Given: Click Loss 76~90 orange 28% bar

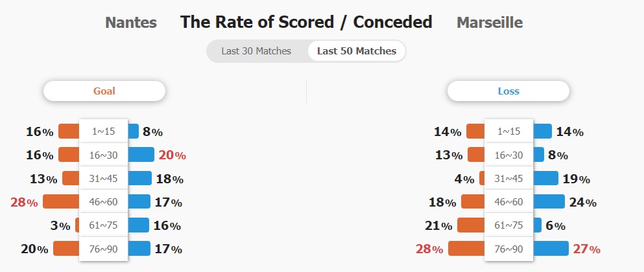Looking at the screenshot, I should [x=466, y=249].
